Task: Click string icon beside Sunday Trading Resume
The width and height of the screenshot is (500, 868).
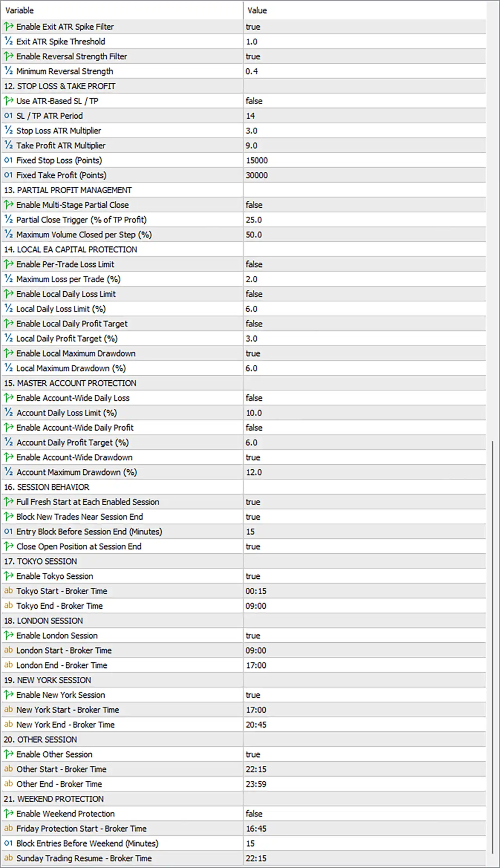Action: [x=9, y=858]
